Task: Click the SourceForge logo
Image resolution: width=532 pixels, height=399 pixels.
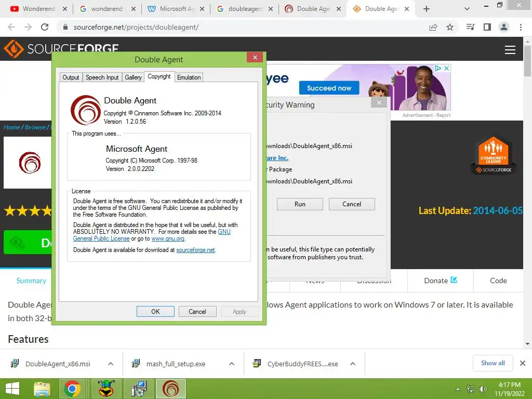Action: (x=61, y=49)
